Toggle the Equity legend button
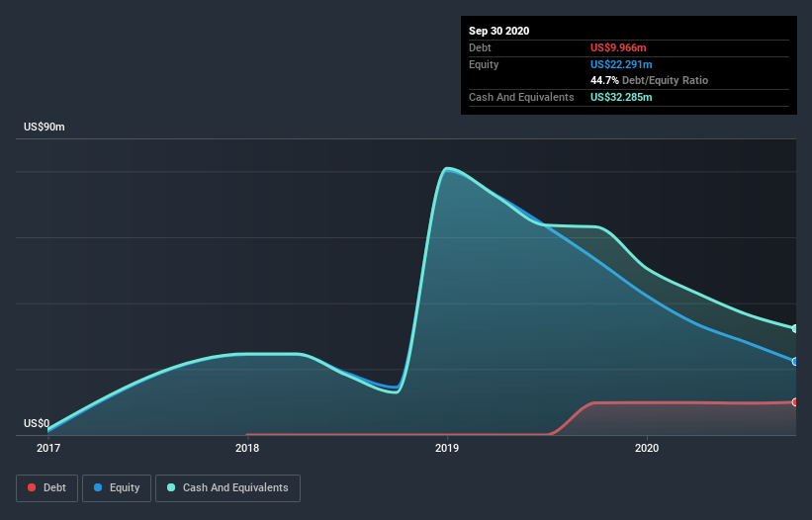 [x=117, y=488]
